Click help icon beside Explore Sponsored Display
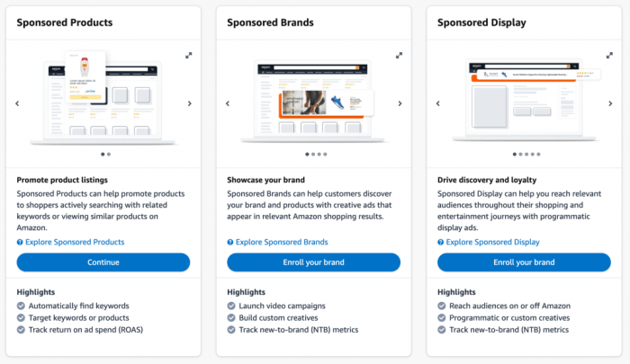 441,243
